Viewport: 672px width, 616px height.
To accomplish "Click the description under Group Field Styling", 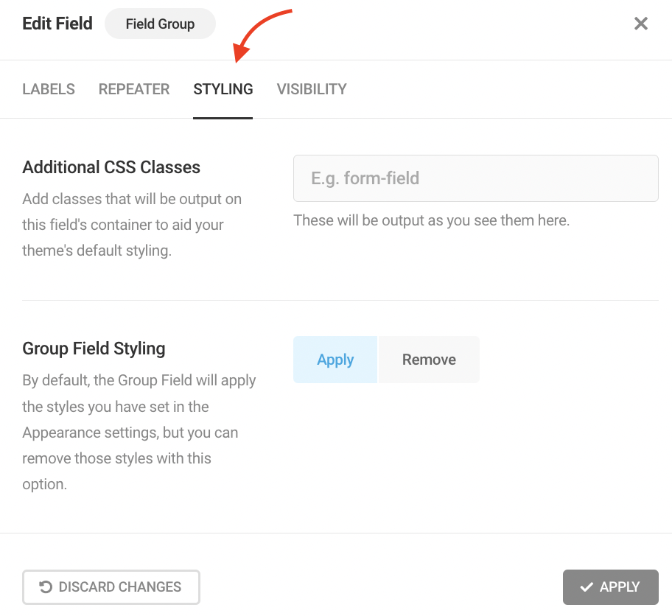I will click(139, 433).
